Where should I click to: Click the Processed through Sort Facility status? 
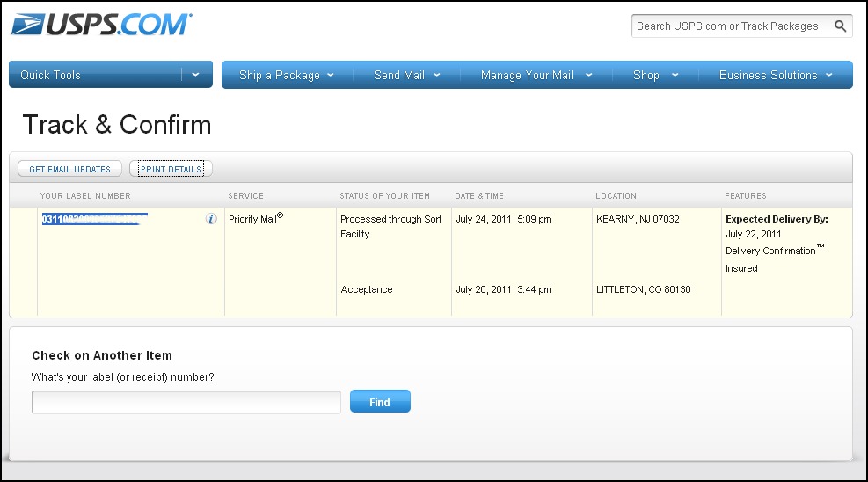(390, 226)
